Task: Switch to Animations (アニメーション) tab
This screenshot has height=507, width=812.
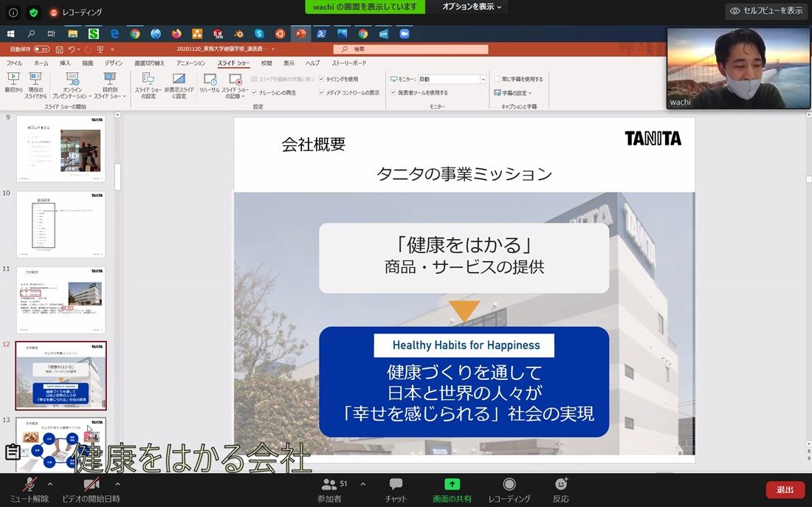Action: tap(190, 63)
